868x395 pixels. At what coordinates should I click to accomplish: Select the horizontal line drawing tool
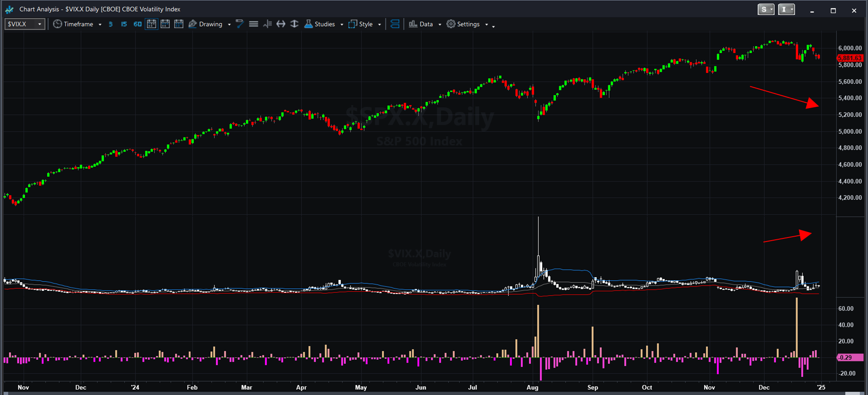pyautogui.click(x=253, y=24)
